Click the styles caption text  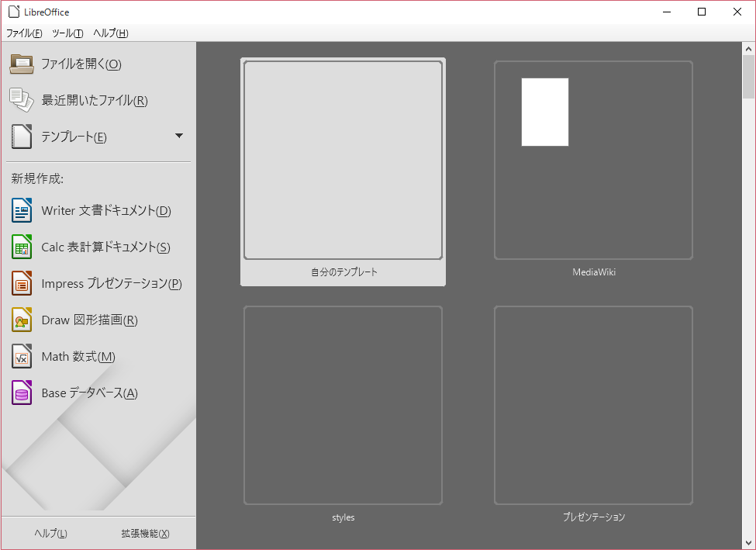(343, 517)
